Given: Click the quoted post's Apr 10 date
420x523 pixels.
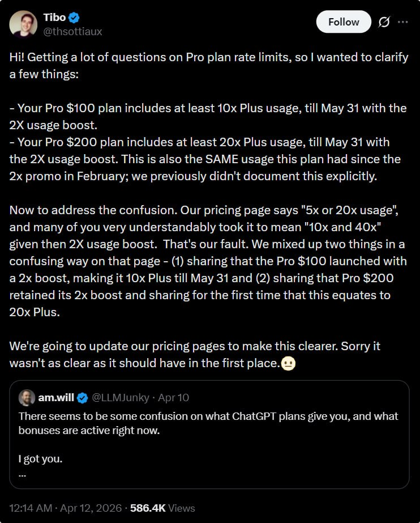Looking at the screenshot, I should tap(174, 398).
